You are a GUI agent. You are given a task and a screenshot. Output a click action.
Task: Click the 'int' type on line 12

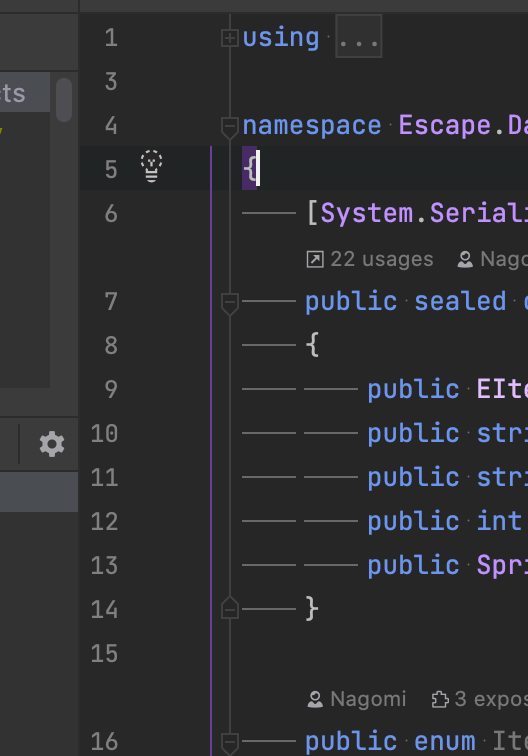[x=500, y=521]
